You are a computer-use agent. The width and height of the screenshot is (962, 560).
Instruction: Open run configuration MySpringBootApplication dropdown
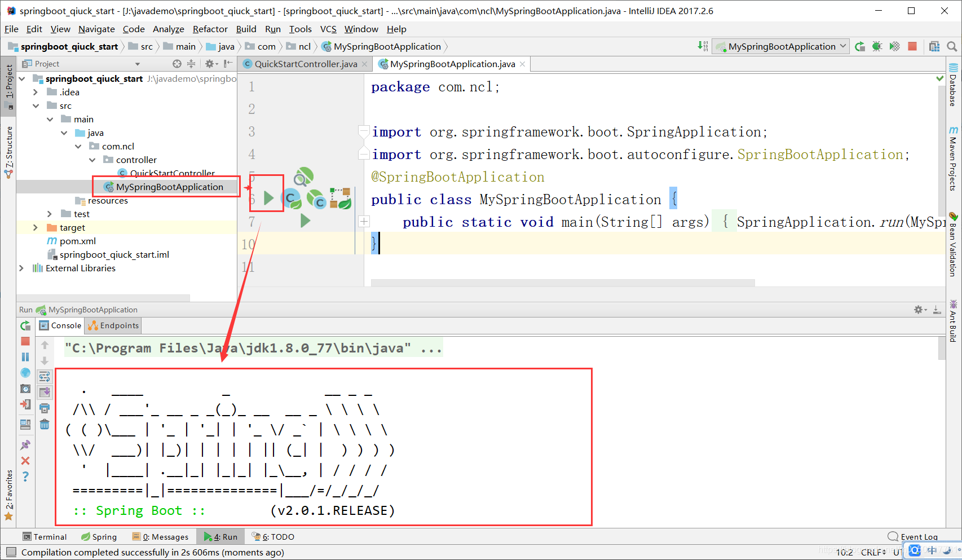tap(781, 46)
